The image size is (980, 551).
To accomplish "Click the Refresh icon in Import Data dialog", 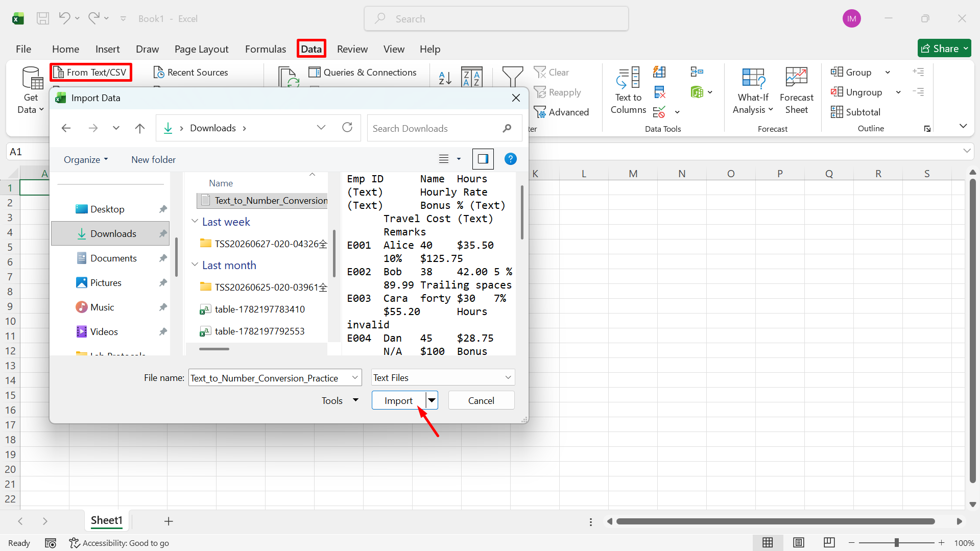I will pos(347,128).
